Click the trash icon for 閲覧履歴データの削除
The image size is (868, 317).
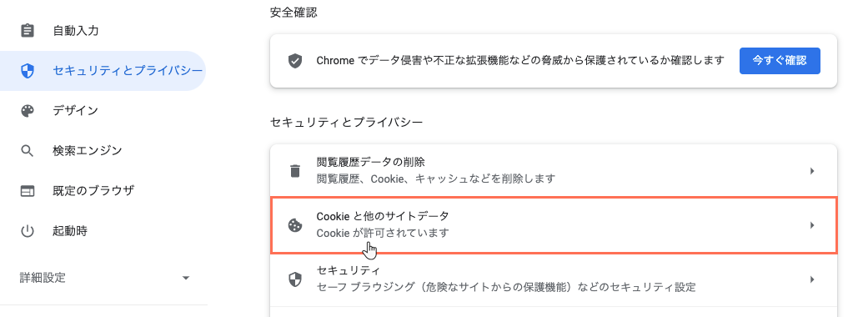coord(296,171)
